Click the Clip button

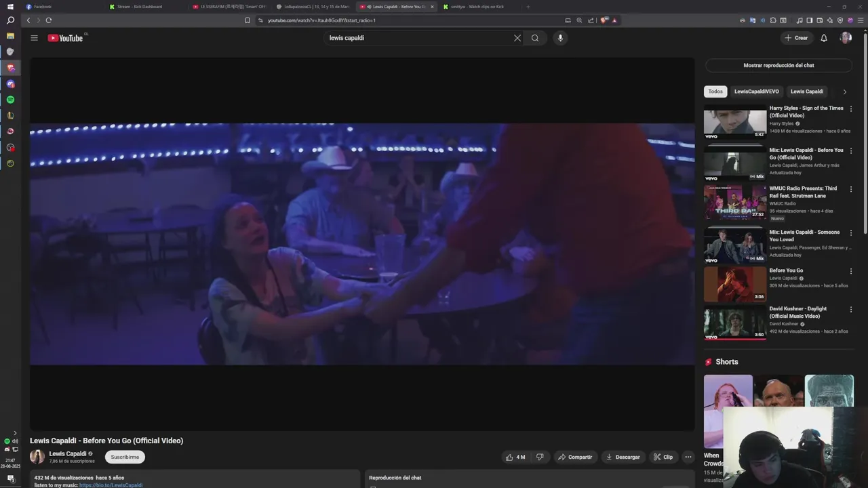pos(663,457)
